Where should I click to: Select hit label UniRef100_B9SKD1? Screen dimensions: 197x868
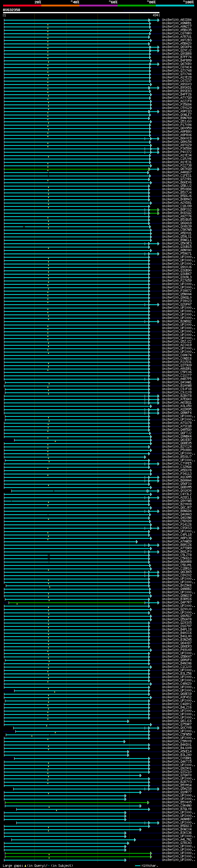point(177,88)
